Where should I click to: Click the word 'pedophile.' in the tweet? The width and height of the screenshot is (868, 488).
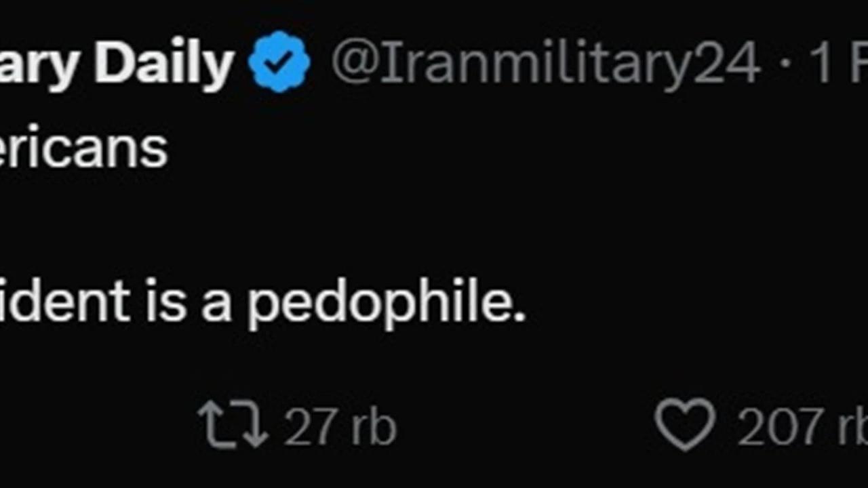(x=386, y=303)
